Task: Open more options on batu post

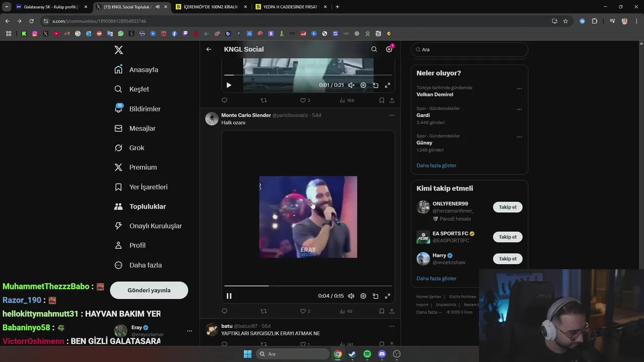Action: click(391, 326)
